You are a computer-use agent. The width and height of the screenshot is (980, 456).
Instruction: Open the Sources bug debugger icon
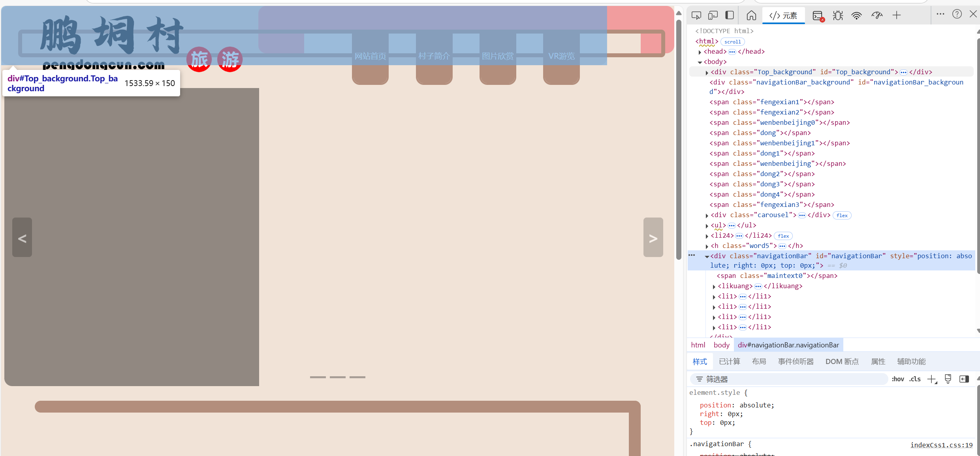pyautogui.click(x=838, y=15)
